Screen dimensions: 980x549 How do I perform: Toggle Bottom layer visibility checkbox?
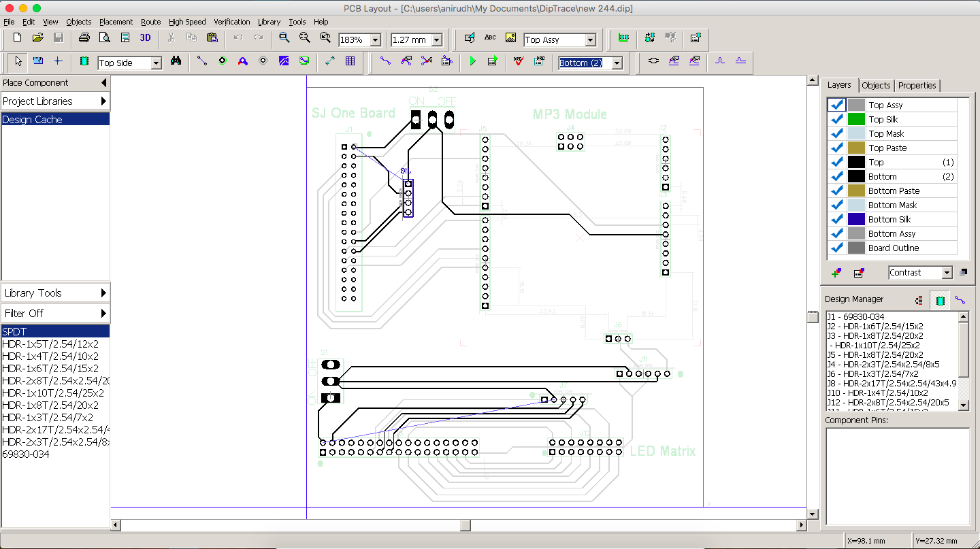(x=837, y=176)
